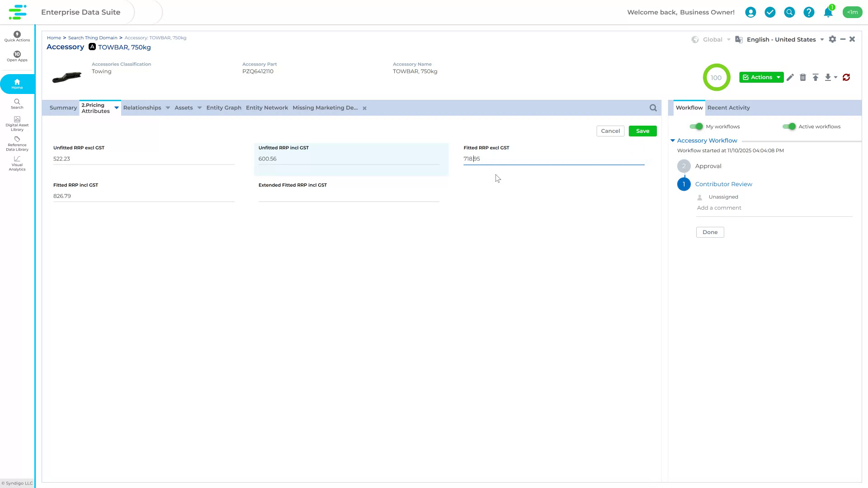
Task: Navigate to Home via the breadcrumb
Action: (54, 38)
